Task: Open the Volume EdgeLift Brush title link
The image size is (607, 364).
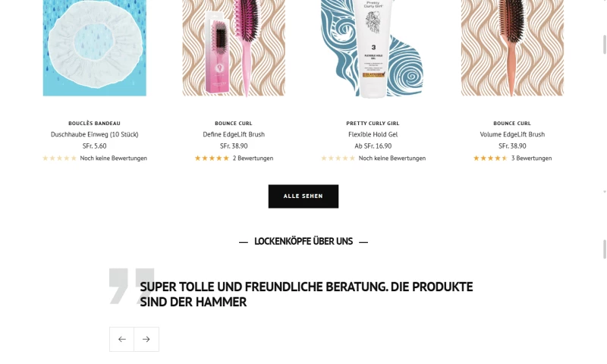Action: pyautogui.click(x=512, y=134)
